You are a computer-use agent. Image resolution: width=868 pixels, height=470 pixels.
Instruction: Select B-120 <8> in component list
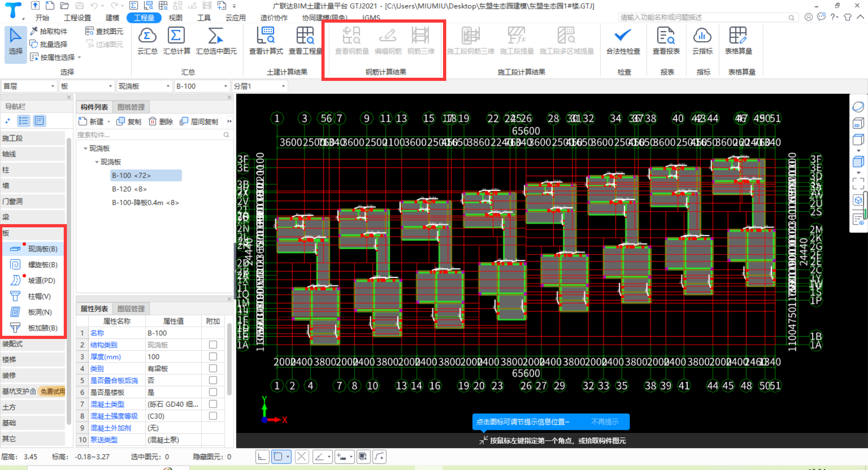[x=129, y=189]
